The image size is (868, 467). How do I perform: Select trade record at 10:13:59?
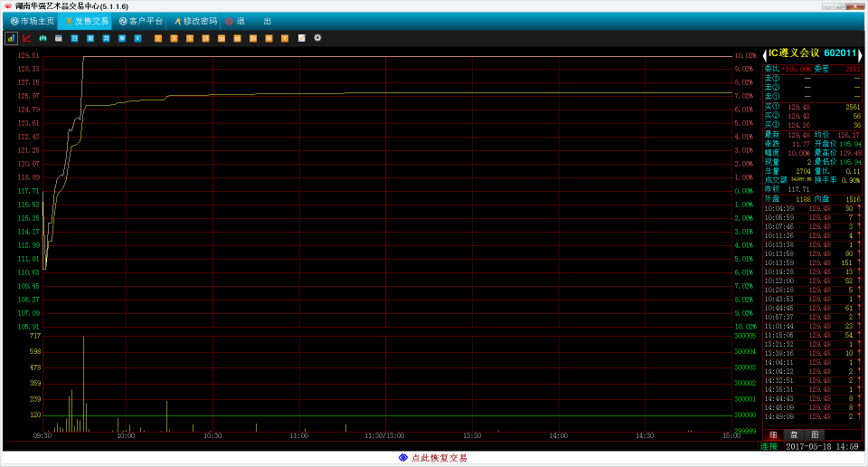click(x=813, y=262)
